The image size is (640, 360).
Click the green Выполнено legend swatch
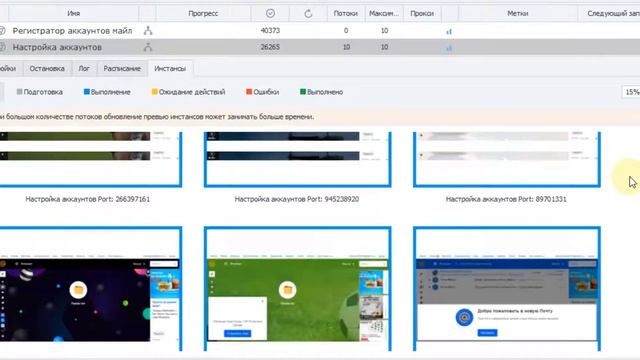click(303, 92)
